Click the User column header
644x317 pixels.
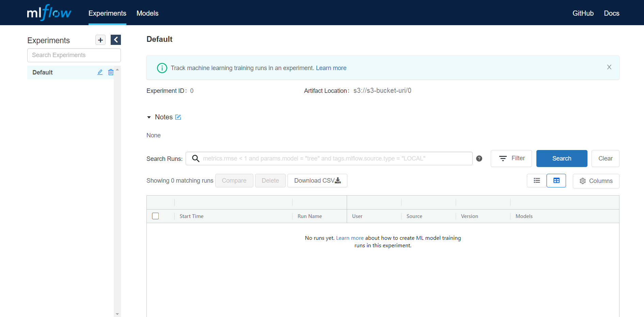tap(357, 216)
